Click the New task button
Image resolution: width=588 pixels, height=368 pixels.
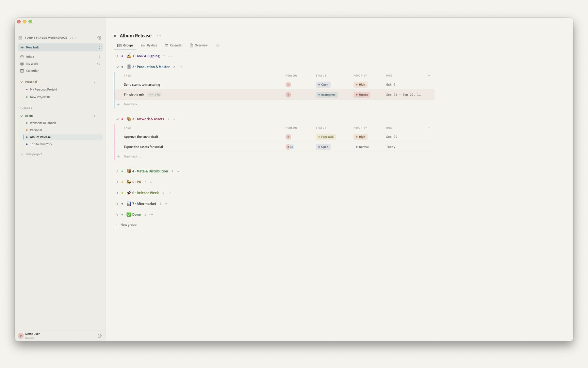tap(60, 47)
